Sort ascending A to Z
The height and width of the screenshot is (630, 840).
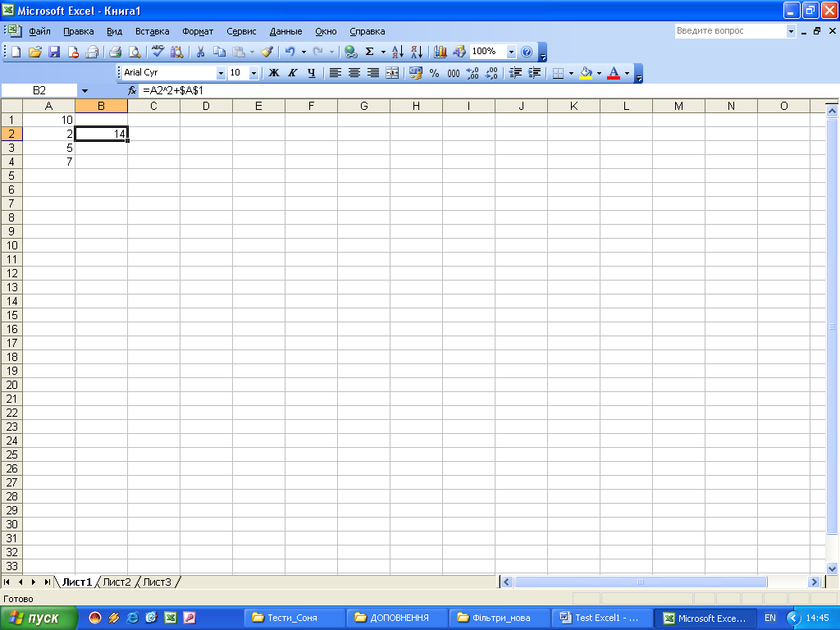398,52
